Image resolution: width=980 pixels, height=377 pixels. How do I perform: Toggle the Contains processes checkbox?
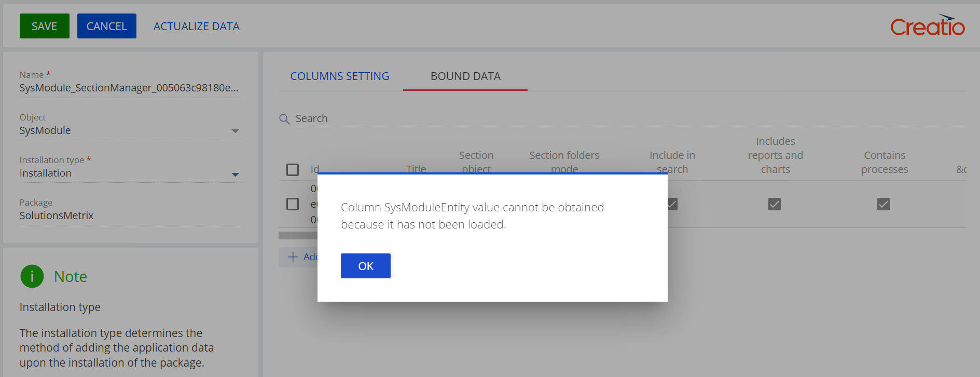pyautogui.click(x=884, y=204)
